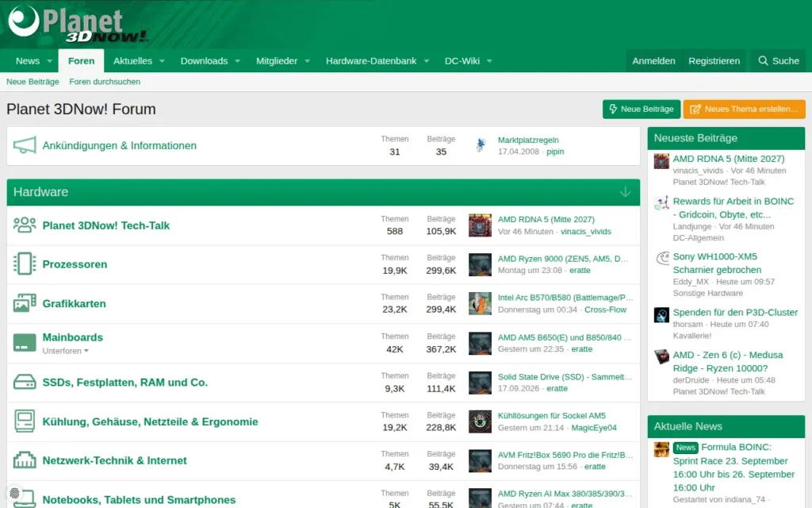Click the Anmelden login link
This screenshot has height=508, width=812.
pyautogui.click(x=653, y=61)
